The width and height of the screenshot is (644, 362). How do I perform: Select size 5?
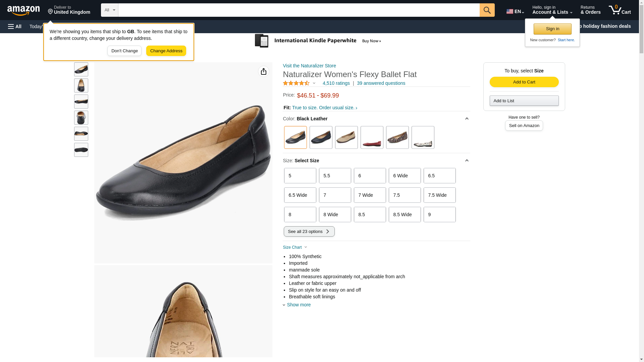point(300,176)
